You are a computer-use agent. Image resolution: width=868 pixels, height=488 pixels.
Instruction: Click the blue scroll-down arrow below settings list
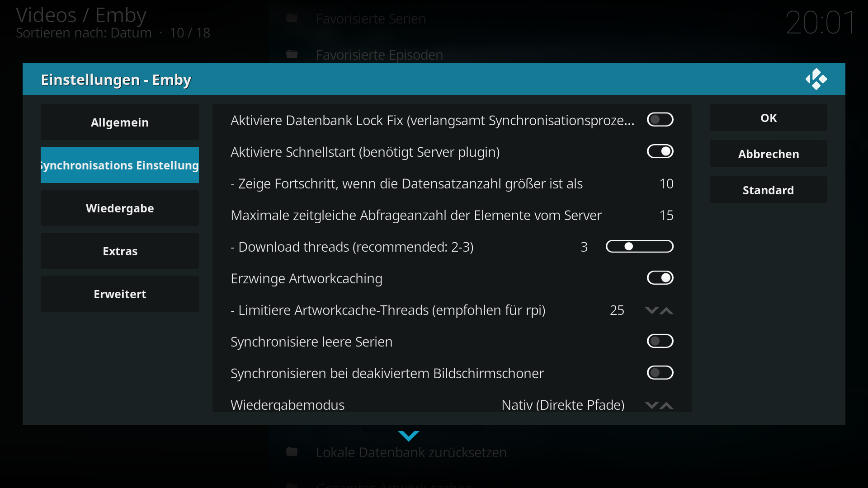pos(409,436)
